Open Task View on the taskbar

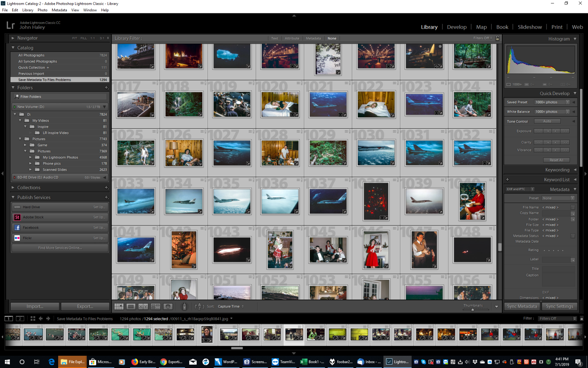click(37, 362)
